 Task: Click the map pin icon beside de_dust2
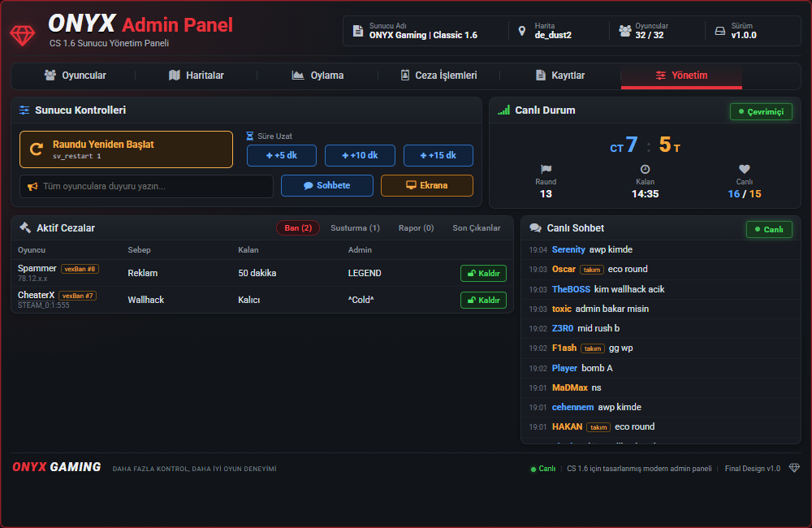[522, 31]
